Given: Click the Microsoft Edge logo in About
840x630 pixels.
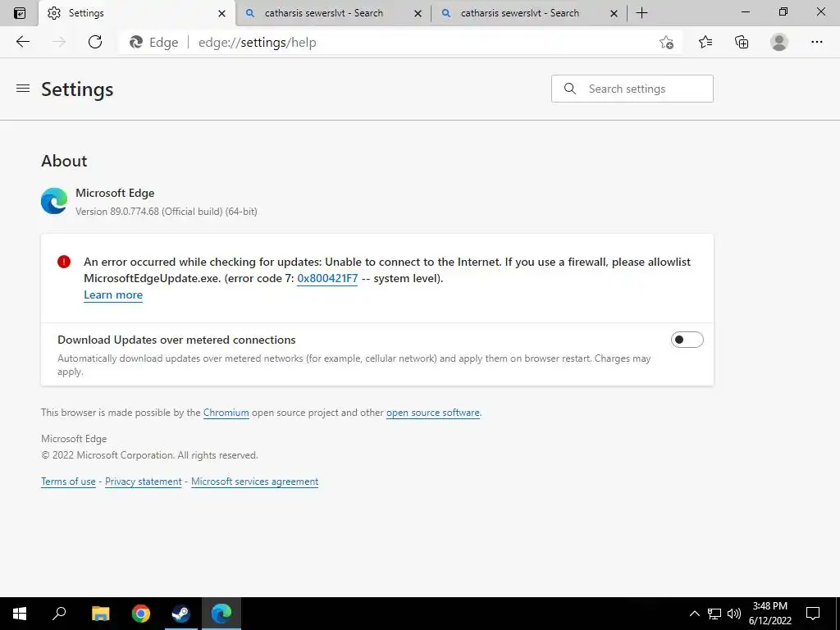Looking at the screenshot, I should 54,201.
